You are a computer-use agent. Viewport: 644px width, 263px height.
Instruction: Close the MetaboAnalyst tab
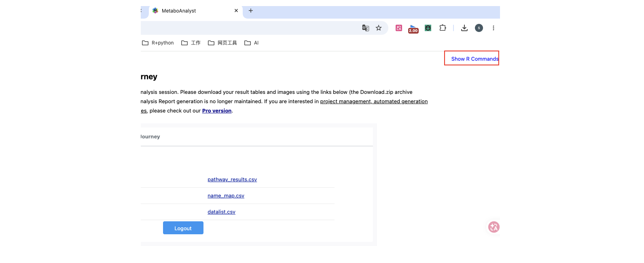tap(236, 11)
